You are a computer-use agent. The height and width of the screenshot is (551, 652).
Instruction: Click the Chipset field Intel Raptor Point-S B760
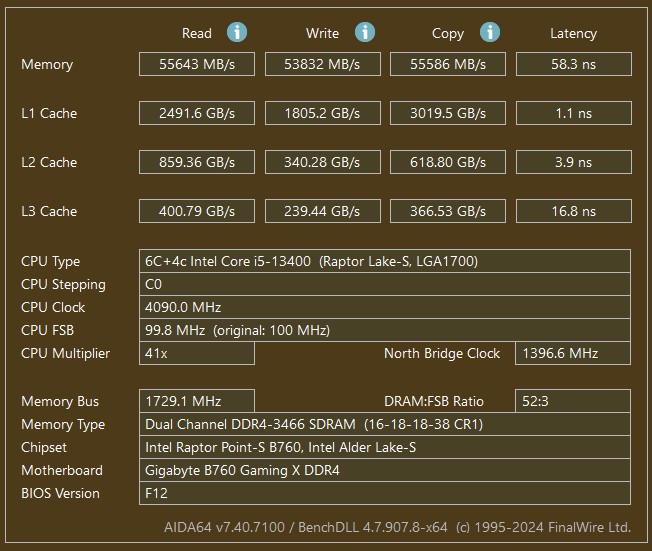click(x=385, y=447)
